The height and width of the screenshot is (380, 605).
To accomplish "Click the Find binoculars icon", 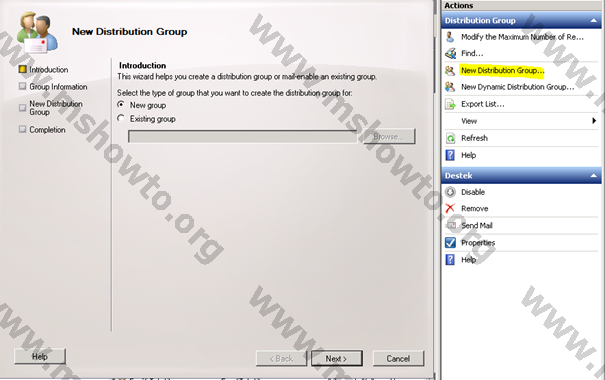I will tap(450, 53).
